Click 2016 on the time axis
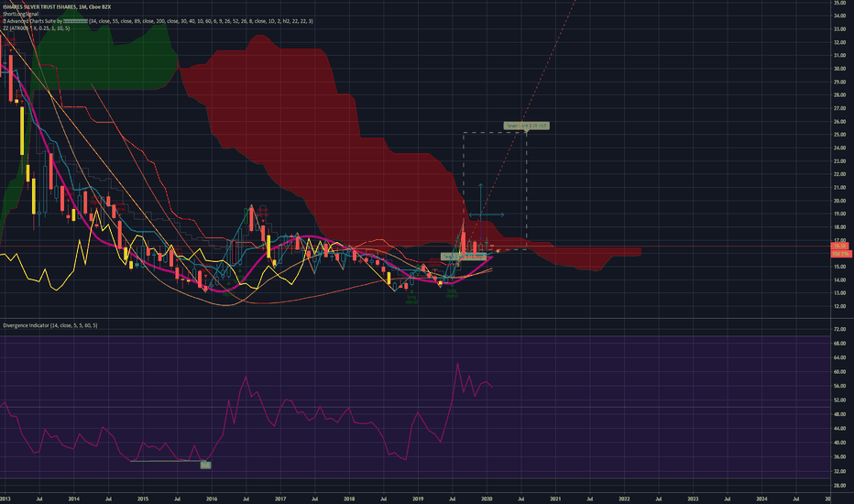The image size is (854, 504). coord(212,499)
